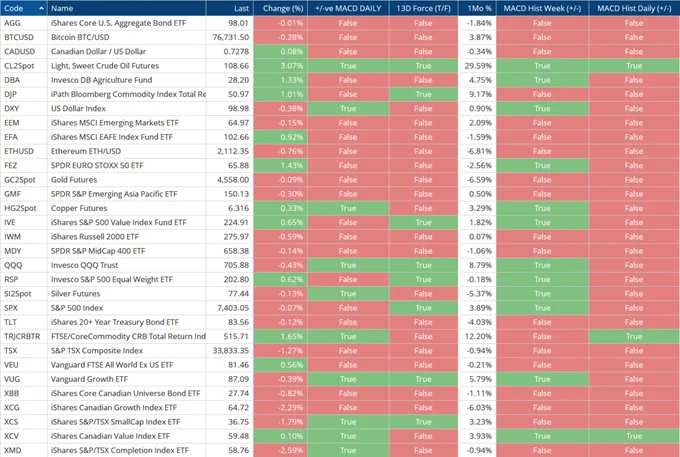680x457 pixels.
Task: Click SPDR EURO STOXX 50 ETF name
Action: pos(97,166)
